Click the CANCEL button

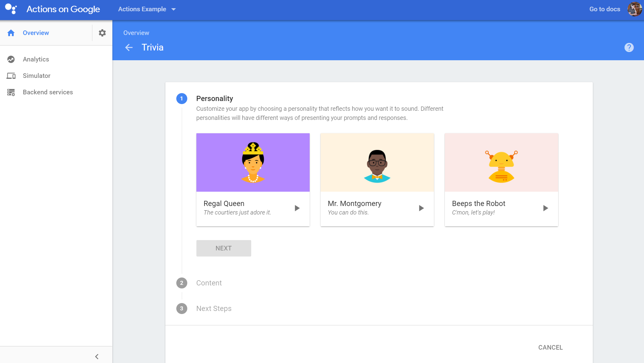(x=550, y=347)
